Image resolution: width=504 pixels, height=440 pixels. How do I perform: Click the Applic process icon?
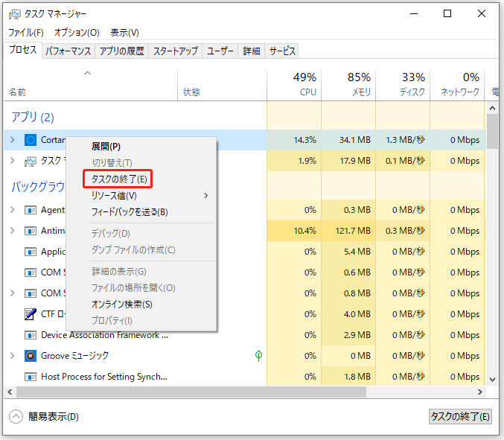[31, 252]
